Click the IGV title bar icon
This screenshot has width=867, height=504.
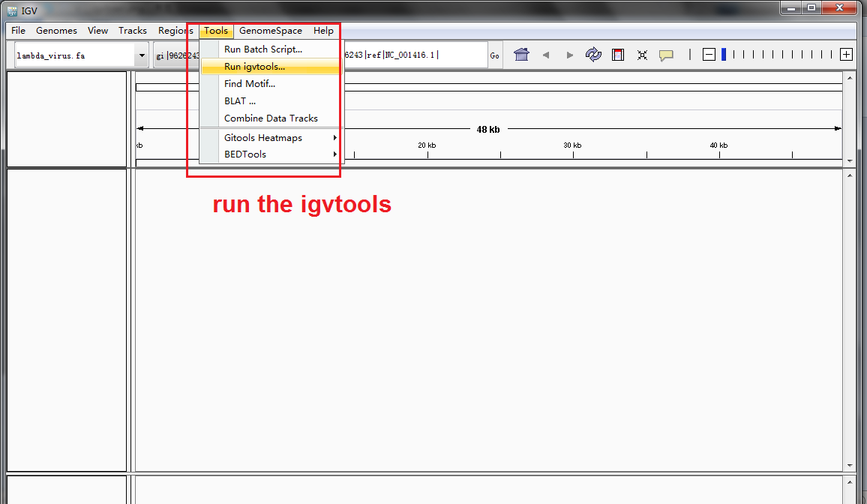point(12,10)
